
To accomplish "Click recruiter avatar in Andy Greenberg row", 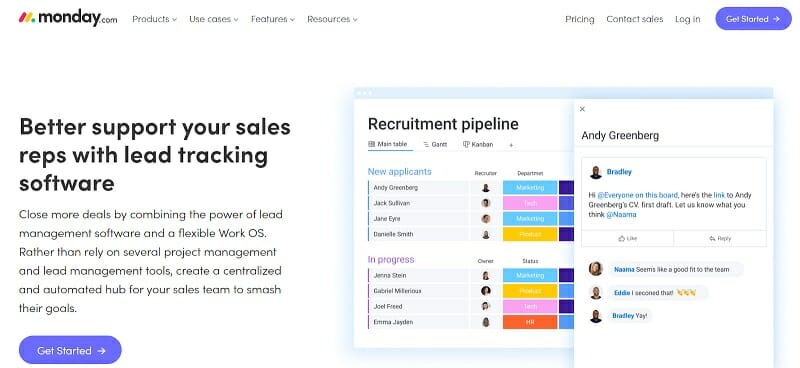I will (x=486, y=188).
